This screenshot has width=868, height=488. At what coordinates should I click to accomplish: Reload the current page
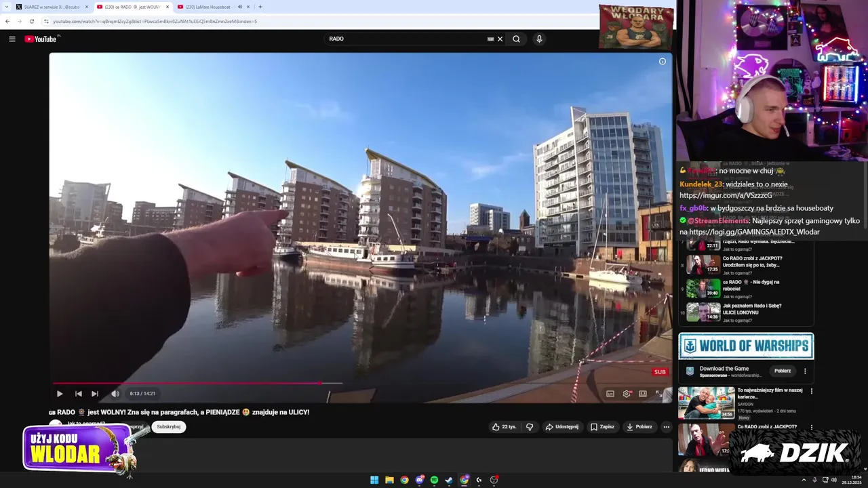coord(31,21)
